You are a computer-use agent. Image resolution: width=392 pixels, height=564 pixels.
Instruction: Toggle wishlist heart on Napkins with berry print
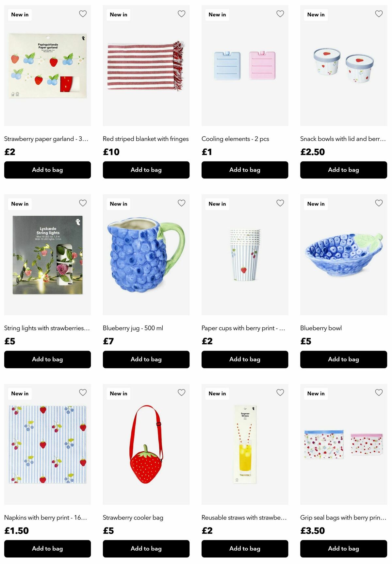tap(83, 392)
